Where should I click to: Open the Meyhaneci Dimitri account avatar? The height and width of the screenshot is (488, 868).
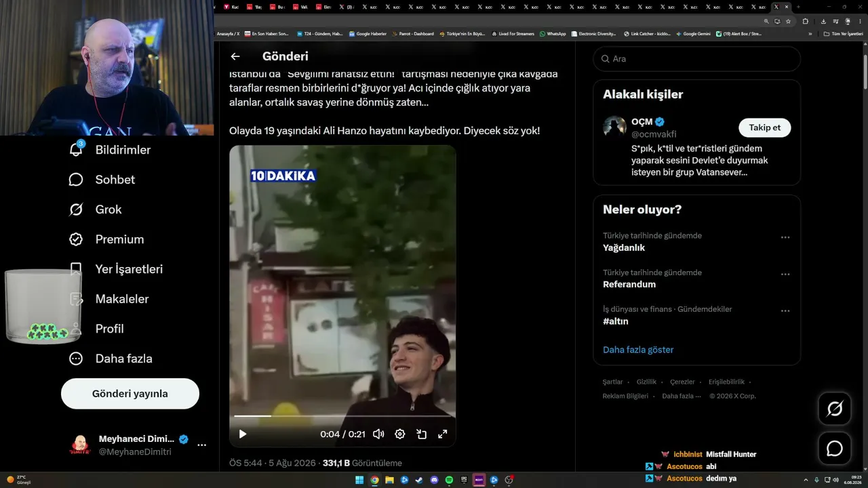click(x=80, y=445)
